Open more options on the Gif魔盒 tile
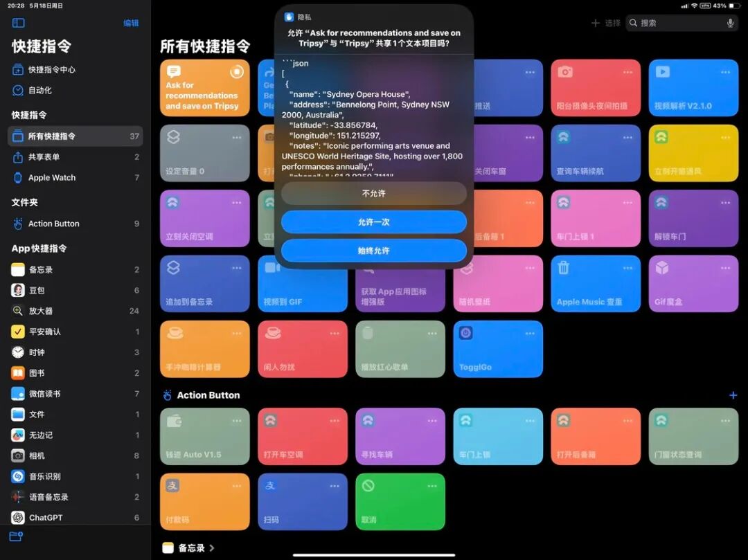748x560 pixels. 726,269
